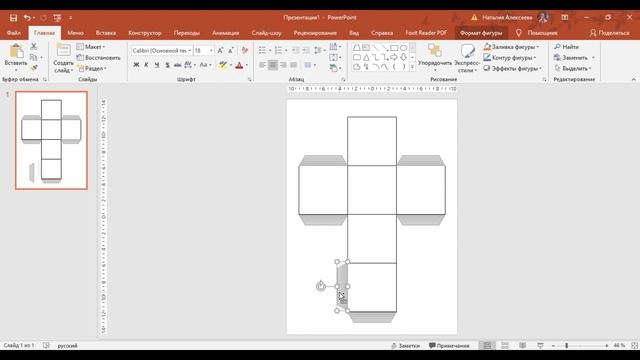Open the Раздел section dropdown
This screenshot has height=360, width=640.
click(92, 68)
